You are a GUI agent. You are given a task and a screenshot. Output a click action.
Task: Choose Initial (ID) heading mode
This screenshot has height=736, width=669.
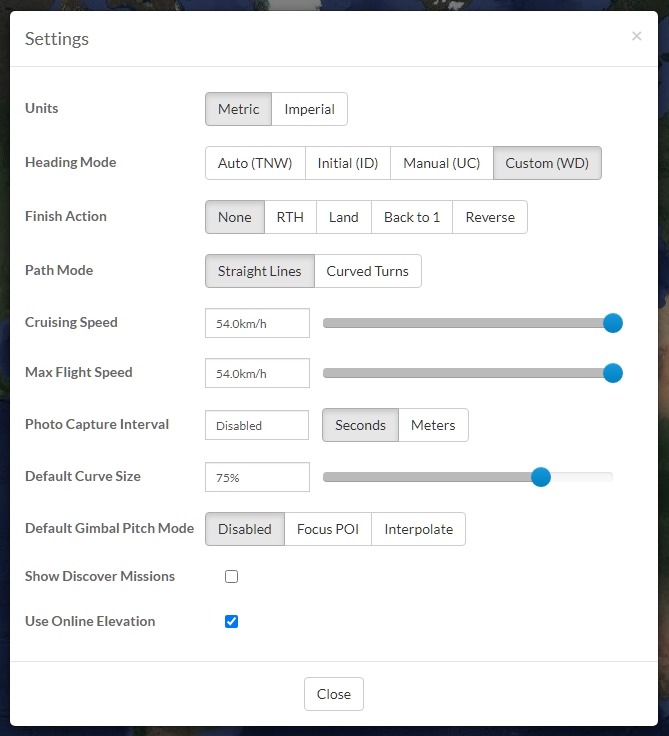(348, 163)
